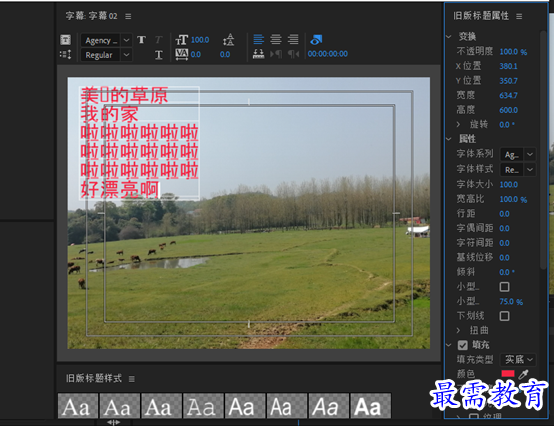Image resolution: width=554 pixels, height=426 pixels.
Task: Expand the 扭曲 section
Action: [458, 330]
